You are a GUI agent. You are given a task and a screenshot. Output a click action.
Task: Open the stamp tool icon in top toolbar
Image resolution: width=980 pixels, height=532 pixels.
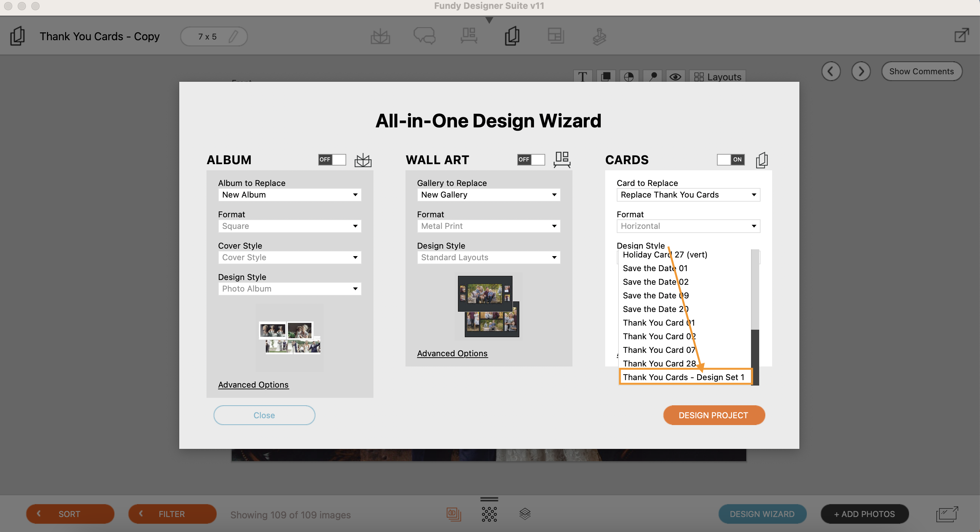(599, 36)
